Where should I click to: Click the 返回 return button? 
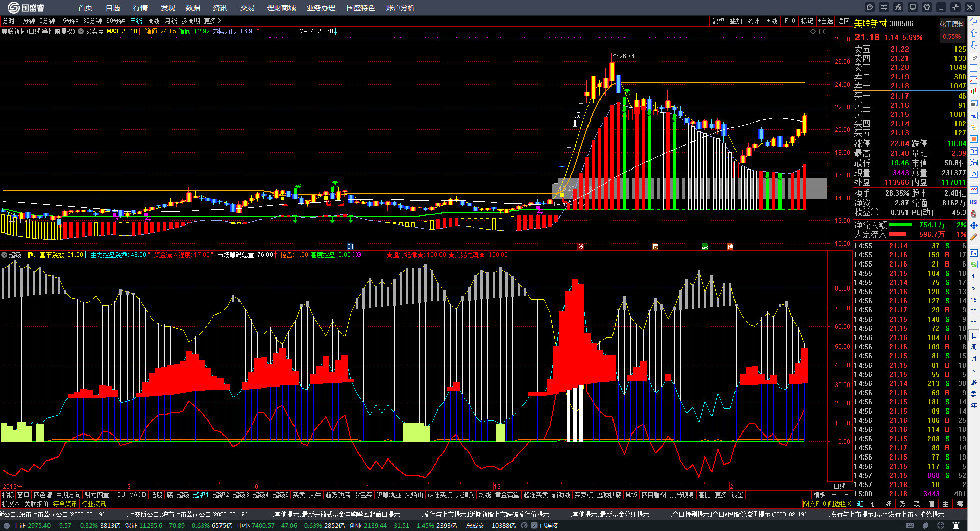tap(844, 21)
